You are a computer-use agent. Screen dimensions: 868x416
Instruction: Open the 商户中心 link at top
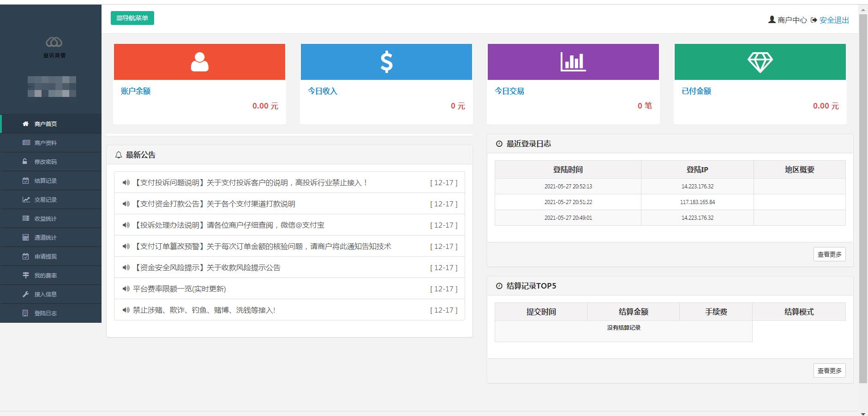pos(791,20)
